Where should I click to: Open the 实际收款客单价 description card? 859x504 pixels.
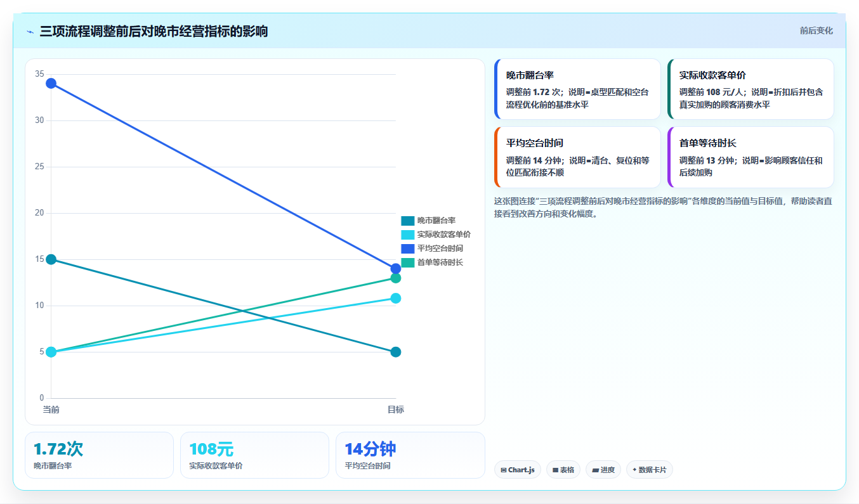click(751, 89)
